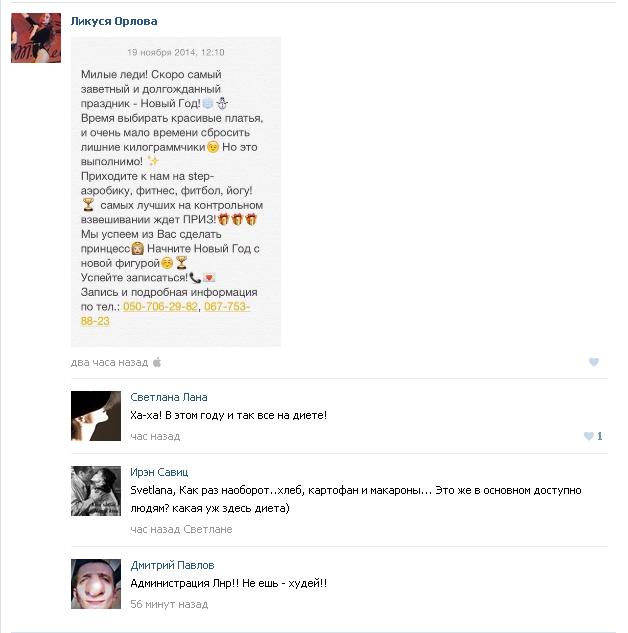Open the reposted message dated 19 ноября 2014
Viewport: 628px width, 633px height.
tap(176, 52)
